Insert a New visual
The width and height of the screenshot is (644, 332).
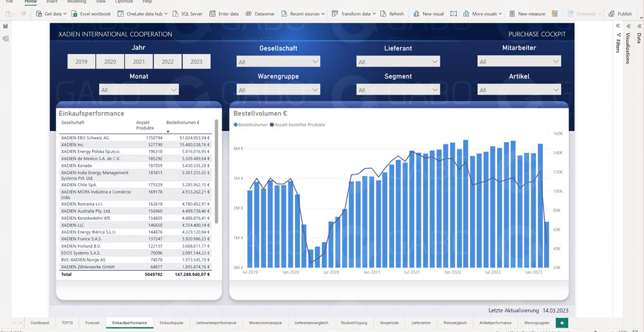(x=428, y=14)
